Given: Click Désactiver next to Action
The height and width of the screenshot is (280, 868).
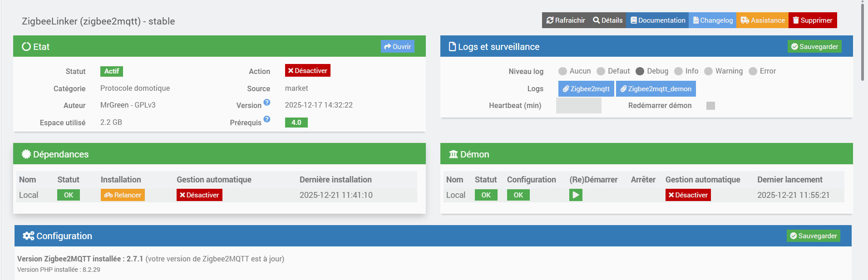Looking at the screenshot, I should click(307, 71).
